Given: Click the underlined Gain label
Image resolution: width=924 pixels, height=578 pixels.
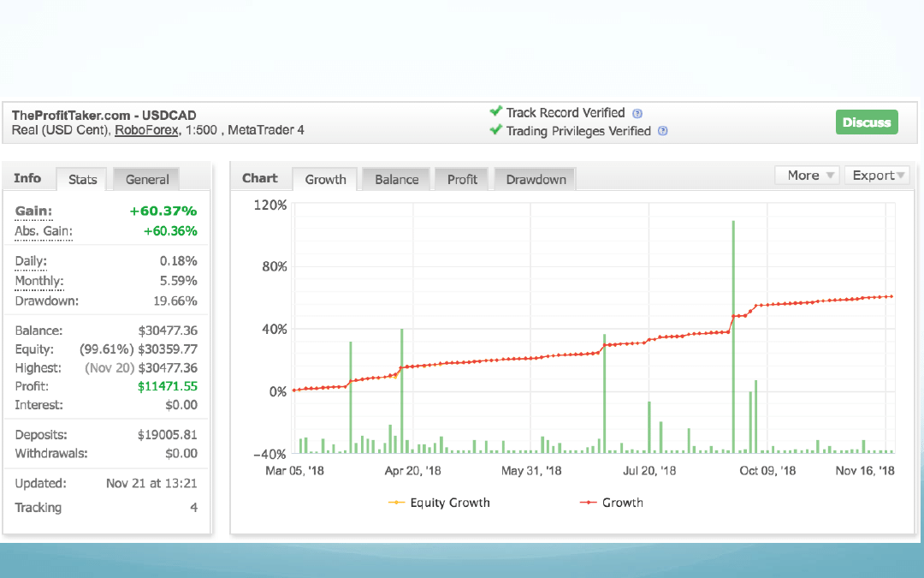Looking at the screenshot, I should [x=33, y=211].
